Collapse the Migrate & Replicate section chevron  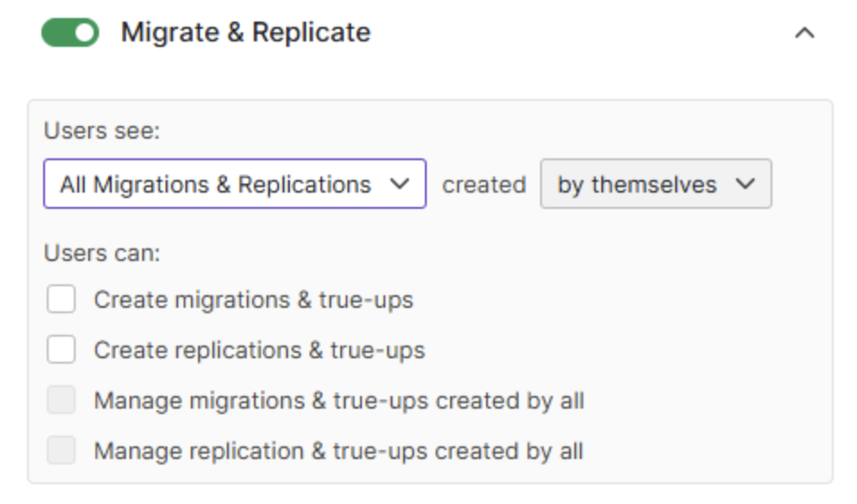[x=804, y=33]
